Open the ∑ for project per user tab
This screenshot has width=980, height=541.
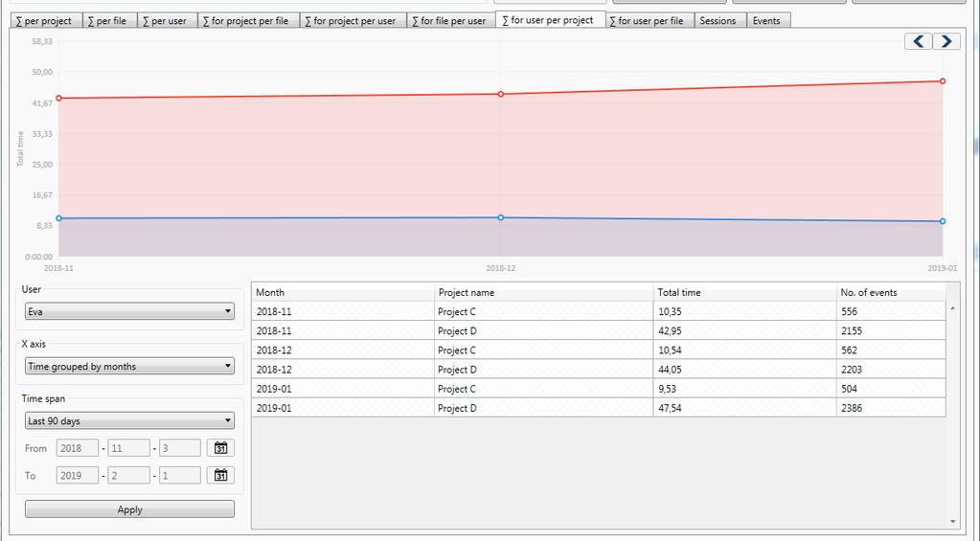(x=353, y=21)
